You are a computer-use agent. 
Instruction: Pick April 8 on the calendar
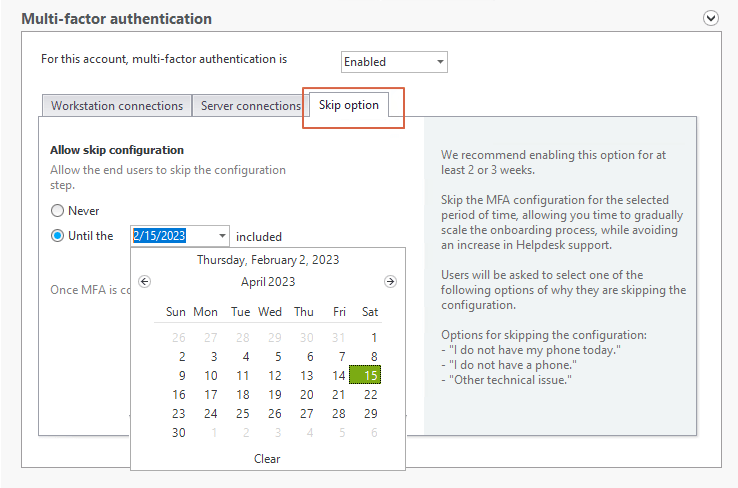[373, 357]
